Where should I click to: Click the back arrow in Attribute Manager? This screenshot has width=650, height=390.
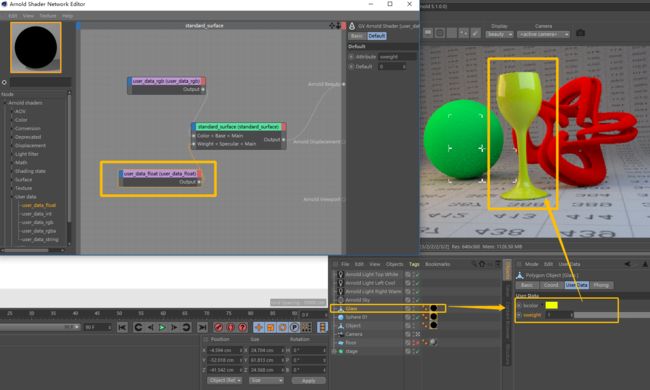(x=628, y=264)
